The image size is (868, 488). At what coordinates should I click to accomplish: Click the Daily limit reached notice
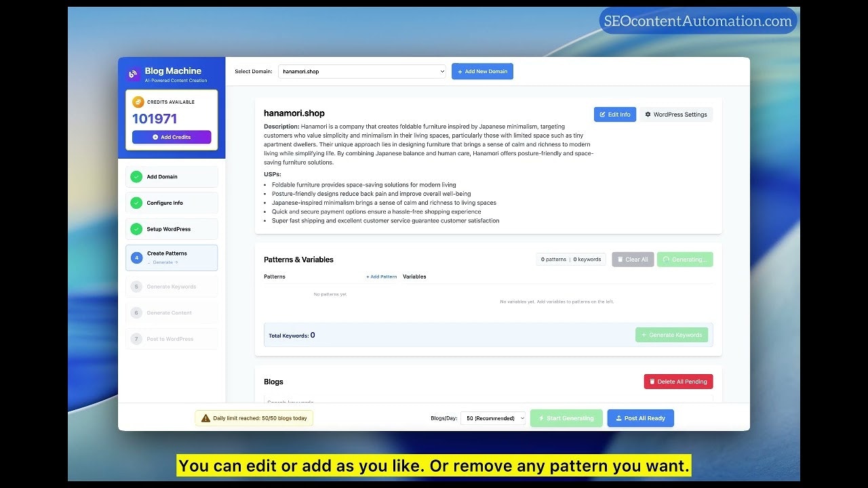tap(254, 418)
